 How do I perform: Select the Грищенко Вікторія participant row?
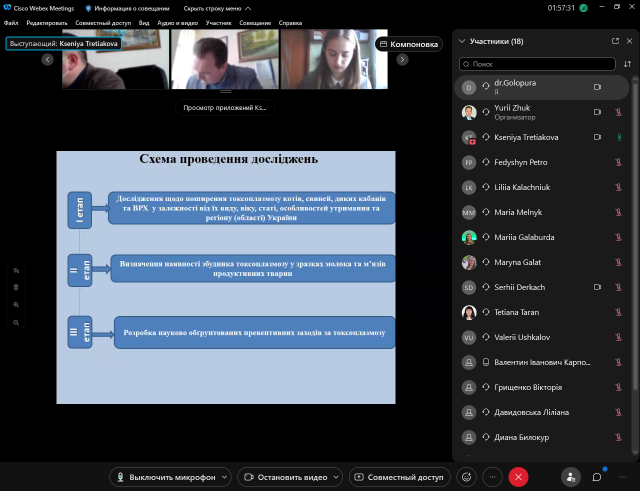click(542, 387)
